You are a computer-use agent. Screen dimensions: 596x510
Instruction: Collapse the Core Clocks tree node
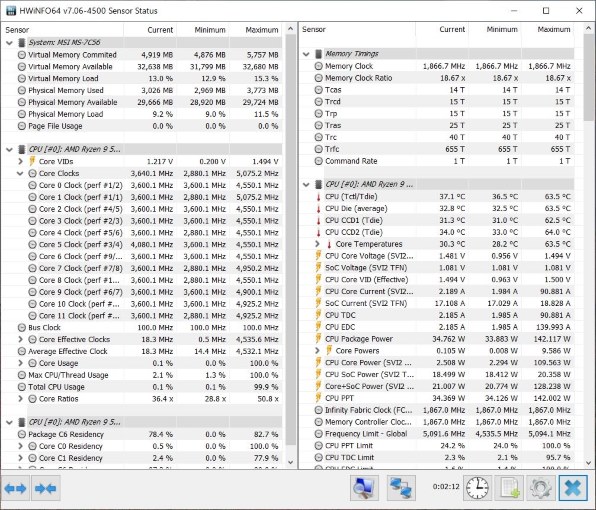(20, 173)
